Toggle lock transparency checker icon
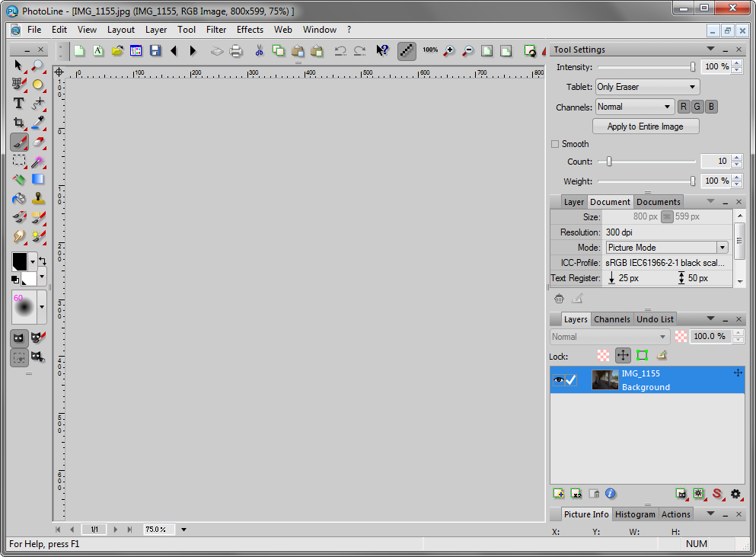This screenshot has height=557, width=756. [x=603, y=356]
